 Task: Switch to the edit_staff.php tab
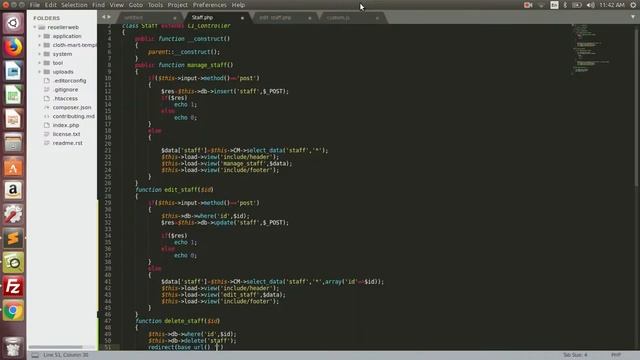(275, 18)
